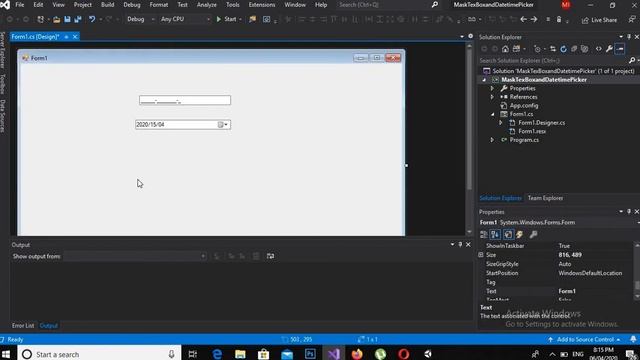Image resolution: width=640 pixels, height=360 pixels.
Task: Close the Form1.cs [Design] tab
Action: pyautogui.click(x=75, y=37)
